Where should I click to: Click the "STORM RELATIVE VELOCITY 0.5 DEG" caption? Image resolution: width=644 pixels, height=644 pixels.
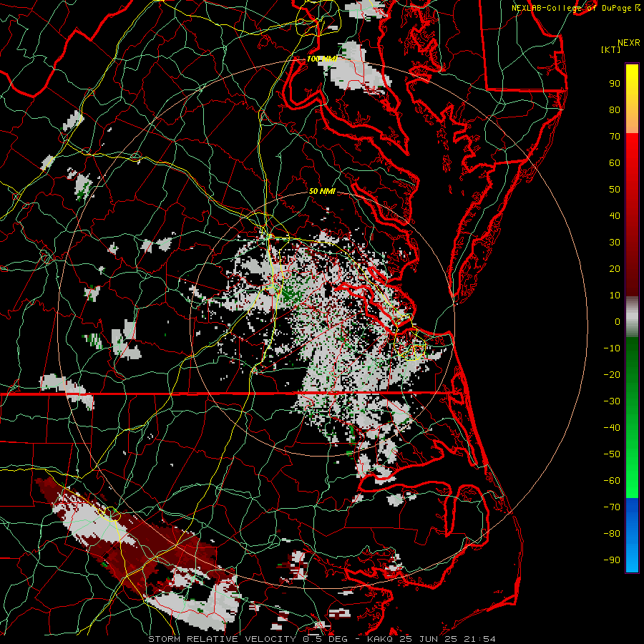248,639
